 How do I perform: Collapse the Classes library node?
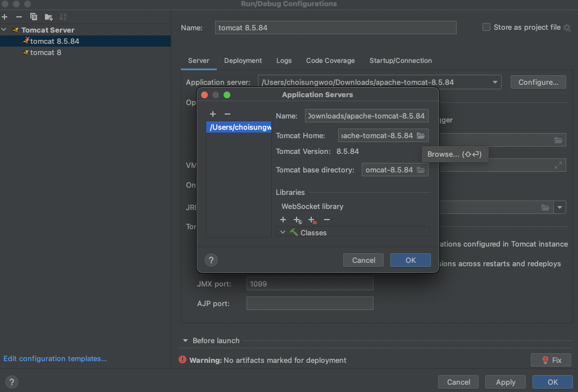[x=283, y=233]
